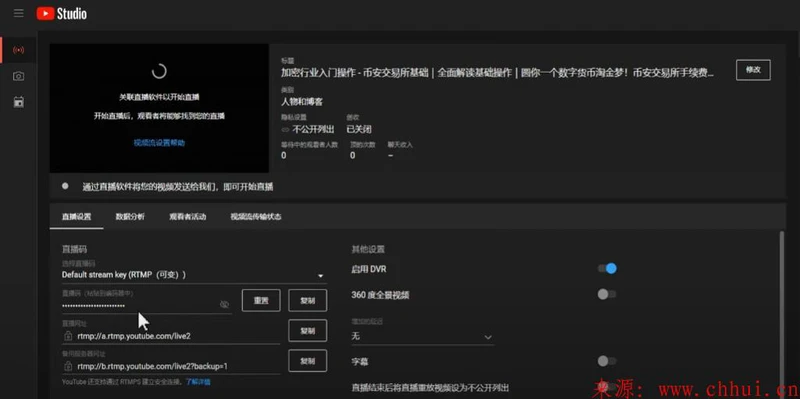Click the 重置 stream key button

tap(261, 301)
